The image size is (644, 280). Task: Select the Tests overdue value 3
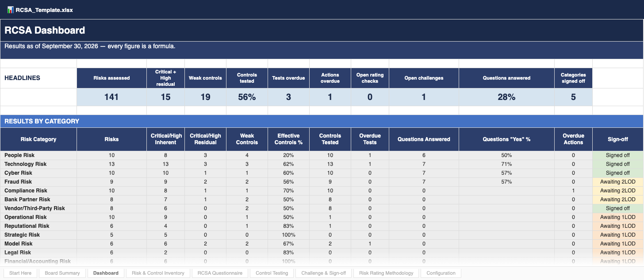(288, 97)
